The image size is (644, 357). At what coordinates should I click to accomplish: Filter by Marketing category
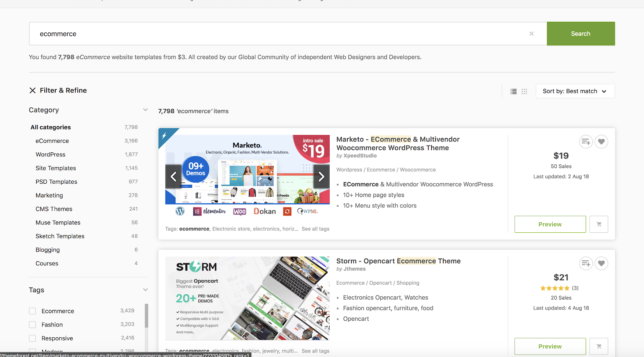49,196
